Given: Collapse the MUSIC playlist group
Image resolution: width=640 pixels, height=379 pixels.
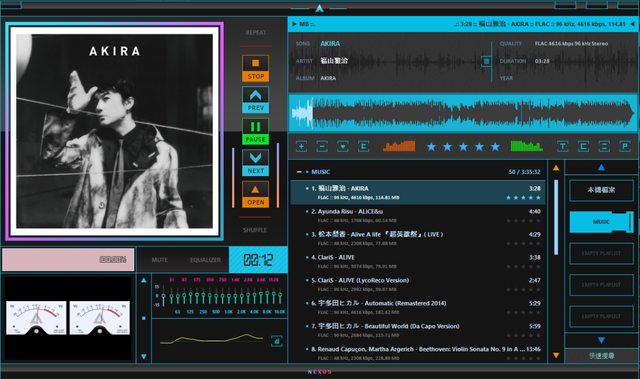Looking at the screenshot, I should (x=299, y=172).
